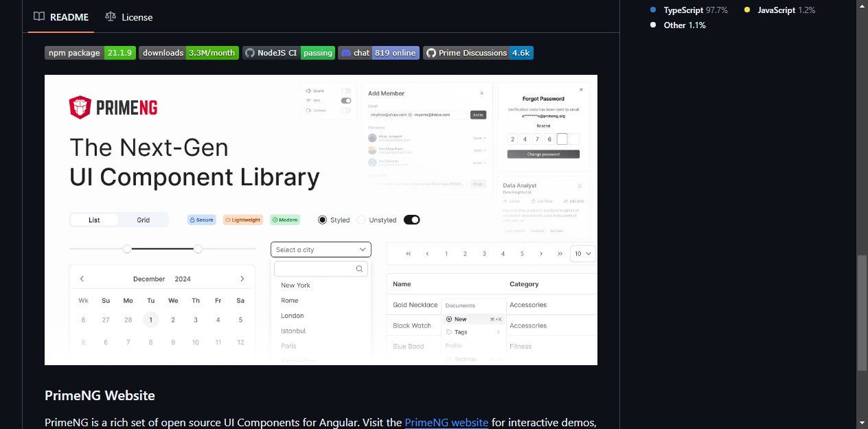Open the README tab
The width and height of the screenshot is (868, 429).
61,17
